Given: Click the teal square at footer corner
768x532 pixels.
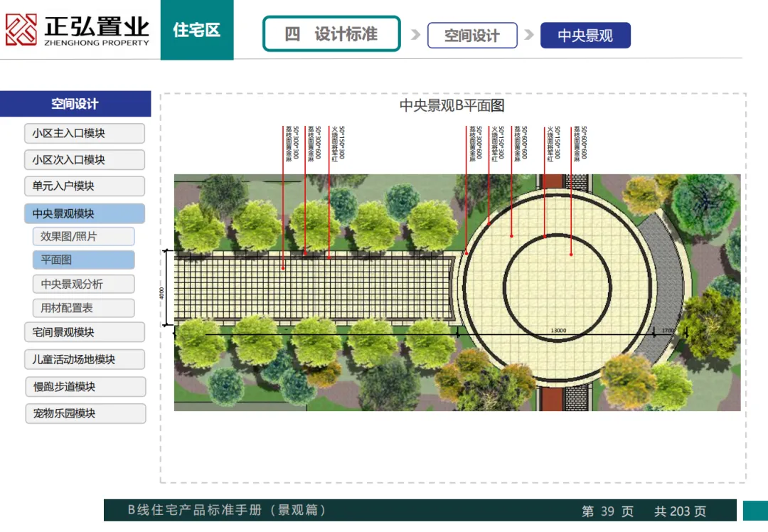Looking at the screenshot, I should 755,511.
